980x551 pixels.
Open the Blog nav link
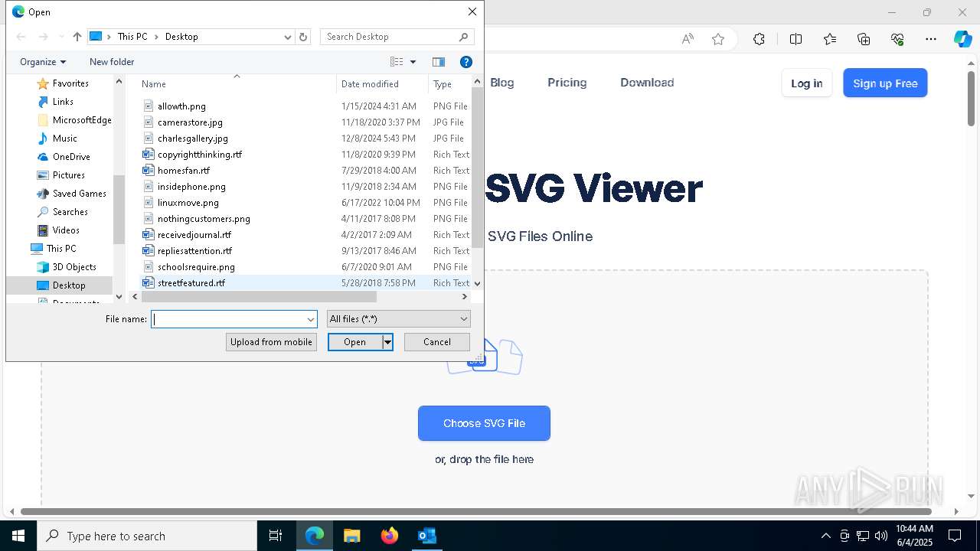(502, 83)
